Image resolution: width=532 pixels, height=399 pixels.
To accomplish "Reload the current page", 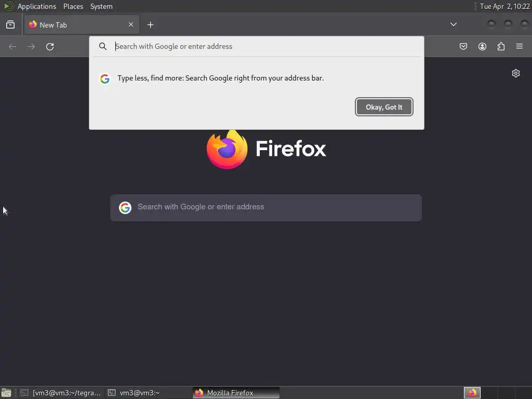I will [50, 46].
